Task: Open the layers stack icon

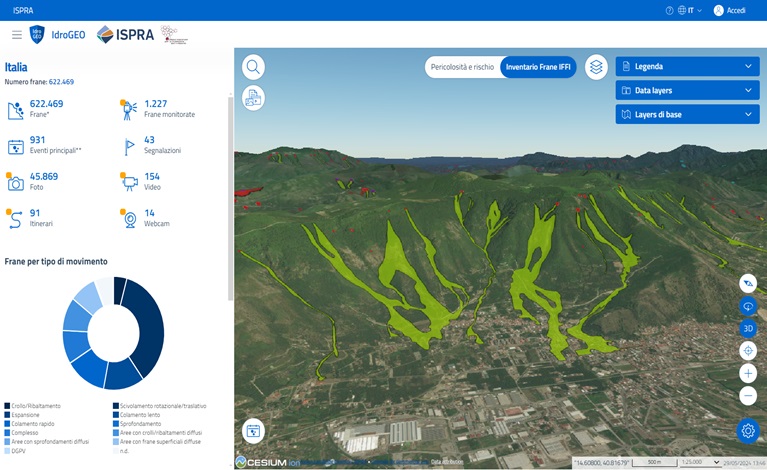Action: (596, 67)
